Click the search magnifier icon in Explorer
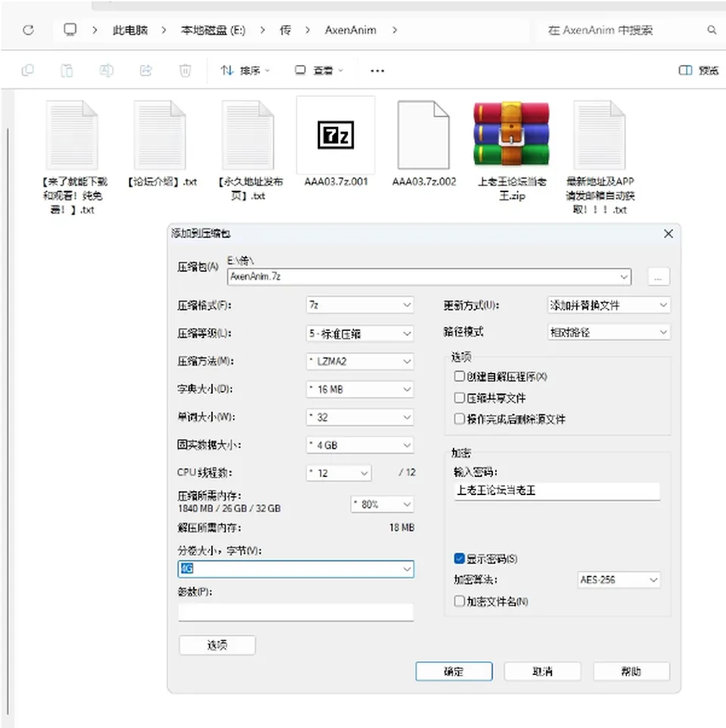The width and height of the screenshot is (726, 728). pyautogui.click(x=712, y=30)
